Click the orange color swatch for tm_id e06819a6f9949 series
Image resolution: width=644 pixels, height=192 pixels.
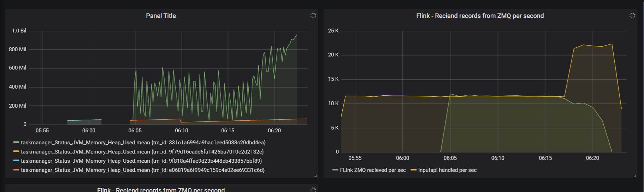pyautogui.click(x=16, y=170)
